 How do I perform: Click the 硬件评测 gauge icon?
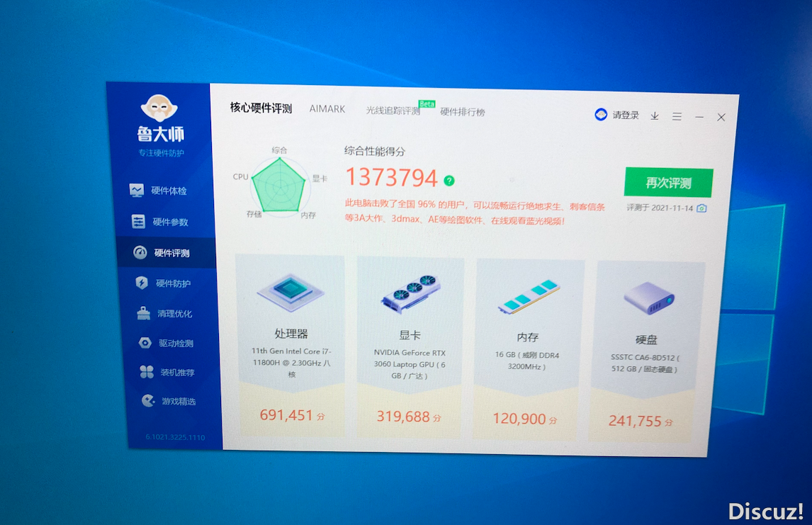click(x=140, y=252)
